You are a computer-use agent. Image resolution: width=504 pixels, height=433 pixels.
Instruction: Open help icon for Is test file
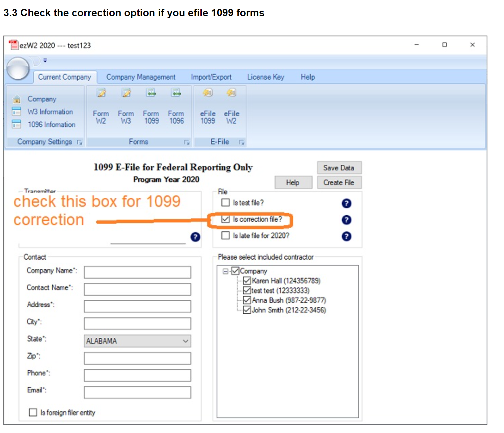[x=346, y=203]
